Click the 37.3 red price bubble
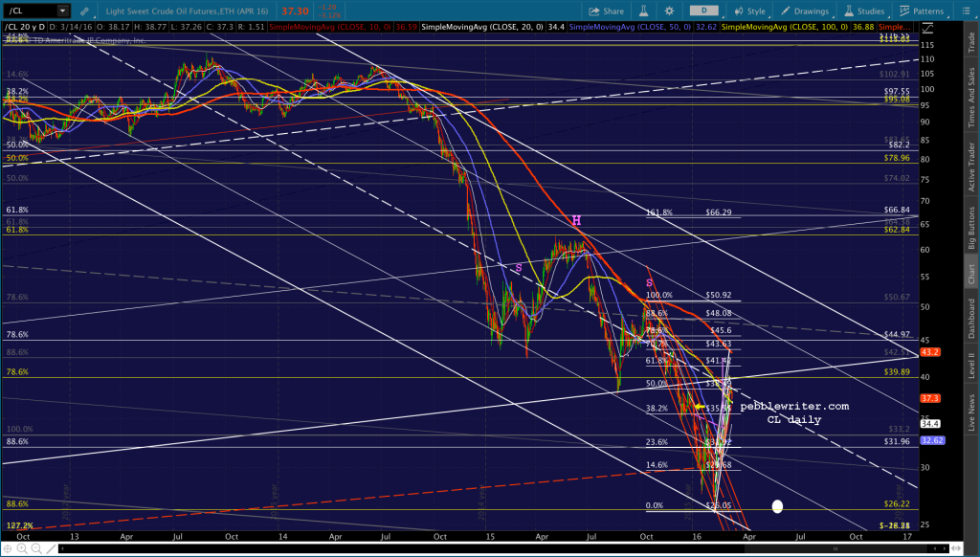Viewport: 980px width, 557px height. coord(930,398)
